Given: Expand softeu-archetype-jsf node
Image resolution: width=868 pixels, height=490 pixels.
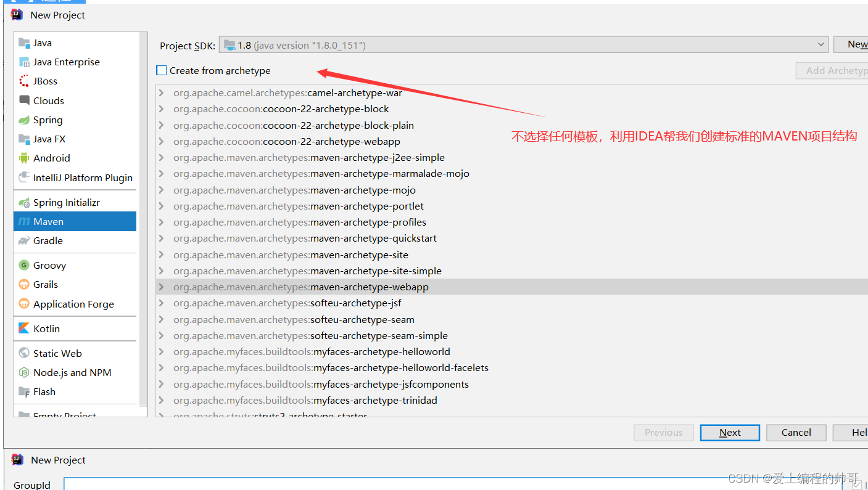Looking at the screenshot, I should pos(162,303).
